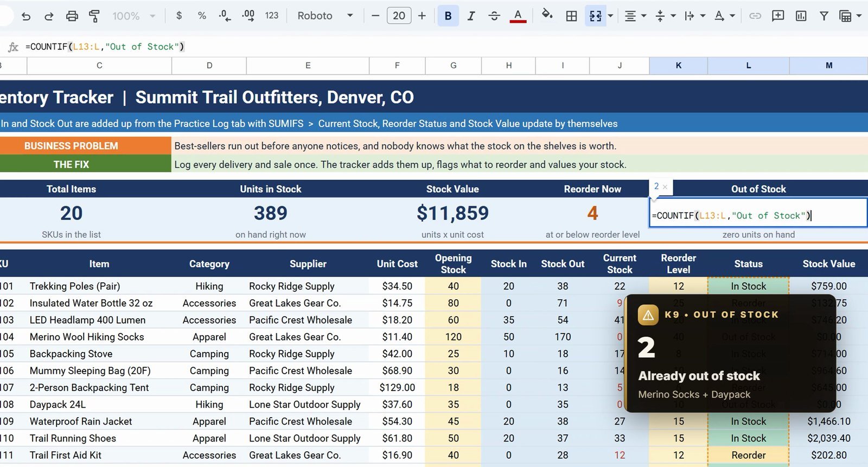Select the 'Lone Star Outdoor Supply' Daypack row cell
Screen dimensions: 868x467
[308, 405]
